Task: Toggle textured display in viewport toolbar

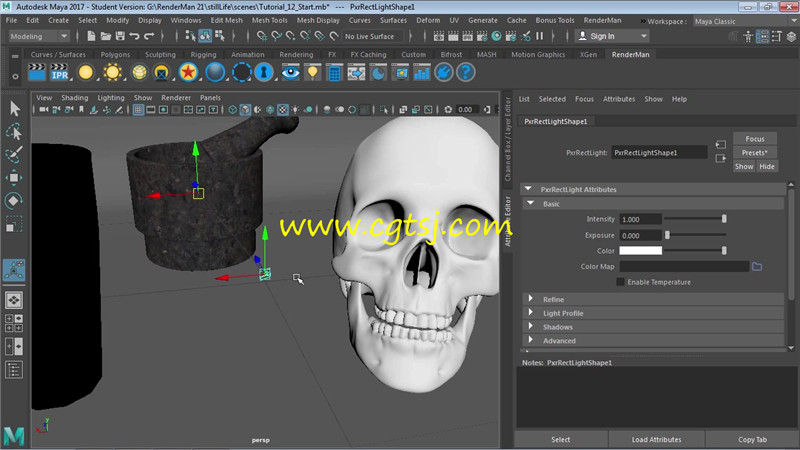Action: (x=283, y=110)
